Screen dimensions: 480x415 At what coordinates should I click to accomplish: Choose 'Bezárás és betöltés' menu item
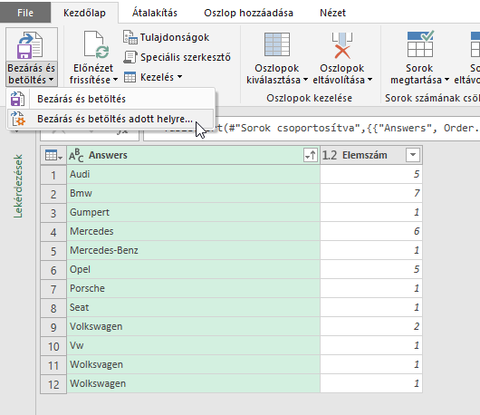pyautogui.click(x=110, y=99)
